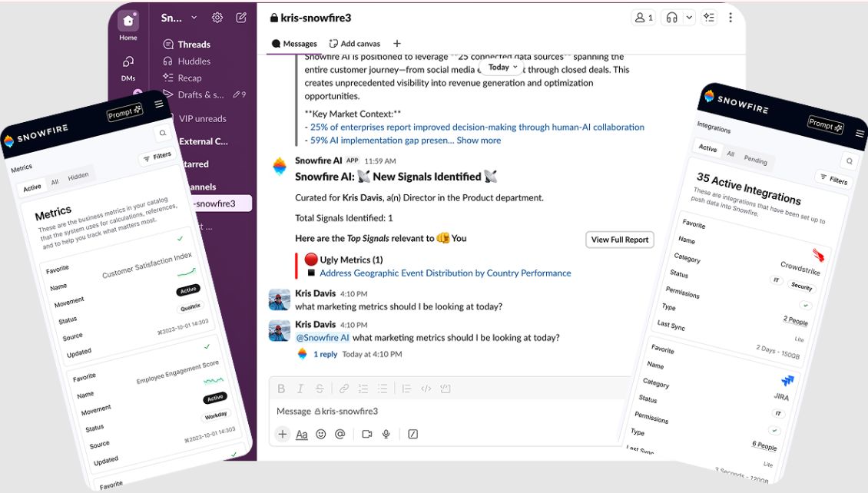Screen dimensions: 868x493
Task: Click Prompt button on Metrics card
Action: coord(125,112)
